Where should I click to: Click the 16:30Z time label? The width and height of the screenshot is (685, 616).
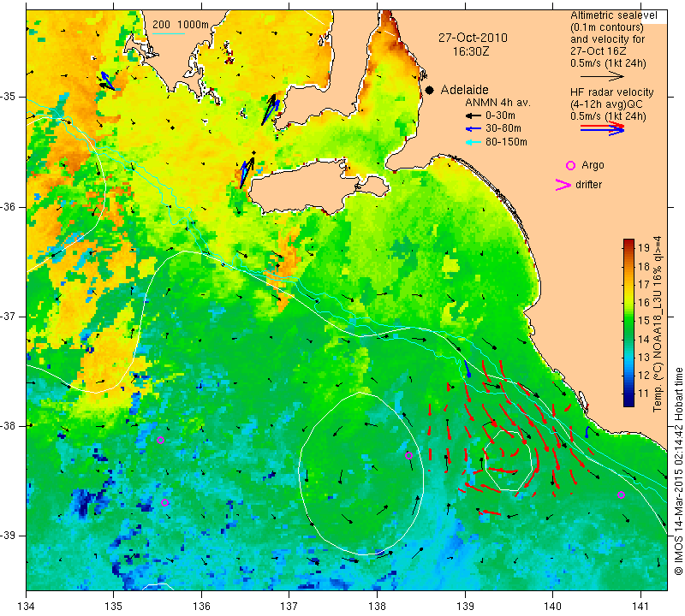pyautogui.click(x=470, y=51)
